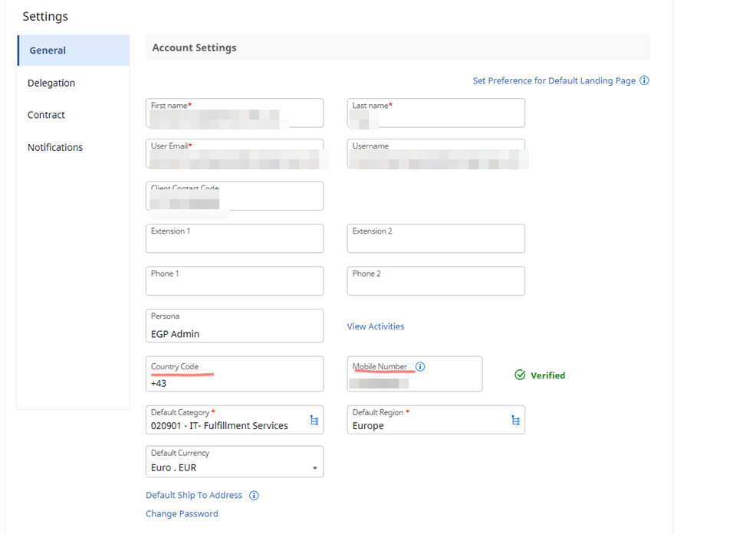756x534 pixels.
Task: Open Set Preference for Default Landing Page
Action: [554, 80]
